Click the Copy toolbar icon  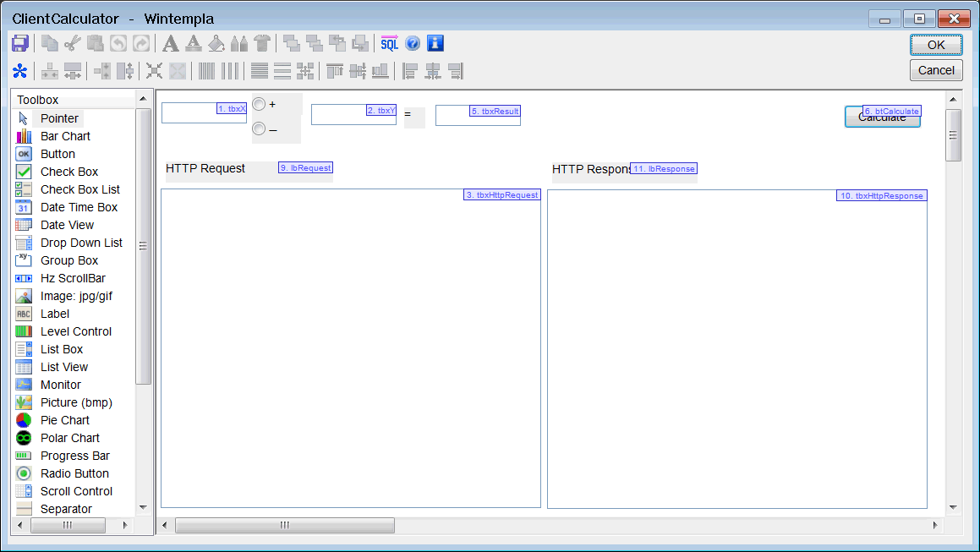(x=49, y=43)
